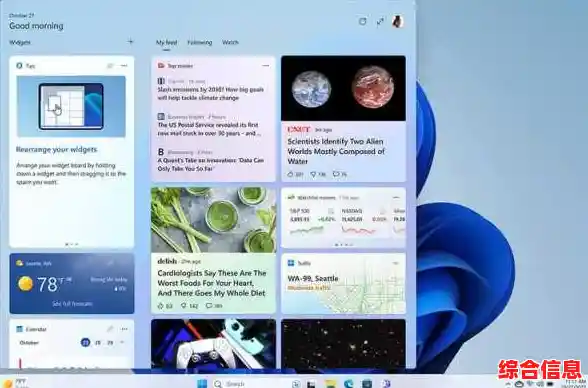The width and height of the screenshot is (588, 388).
Task: Open the US Postal Service mail truck story
Action: pos(209,129)
